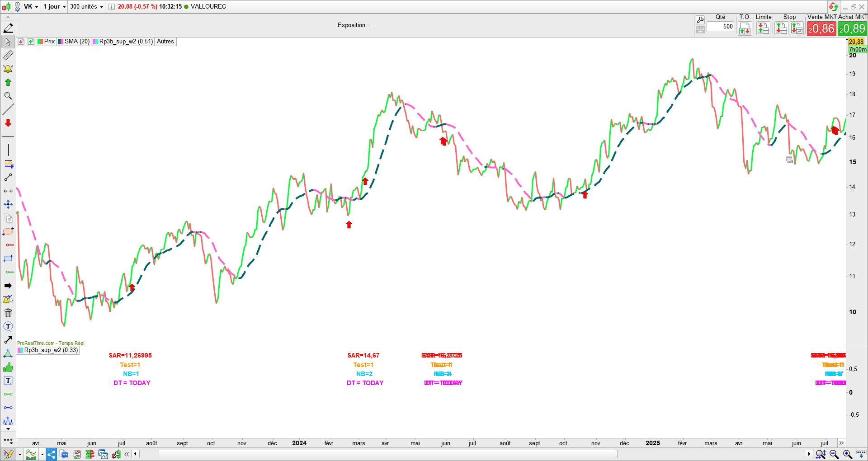868x461 pixels.
Task: Select the black right arrow tool
Action: point(8,286)
